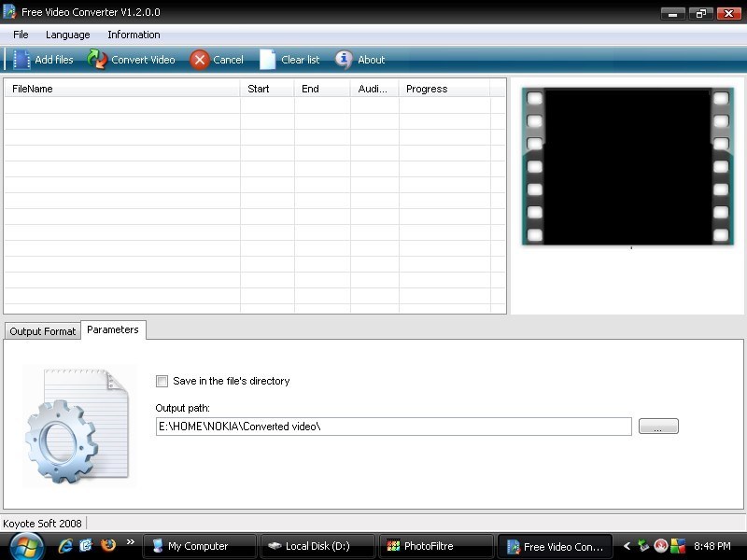Click the Add files label
The width and height of the screenshot is (747, 560).
pyautogui.click(x=54, y=60)
